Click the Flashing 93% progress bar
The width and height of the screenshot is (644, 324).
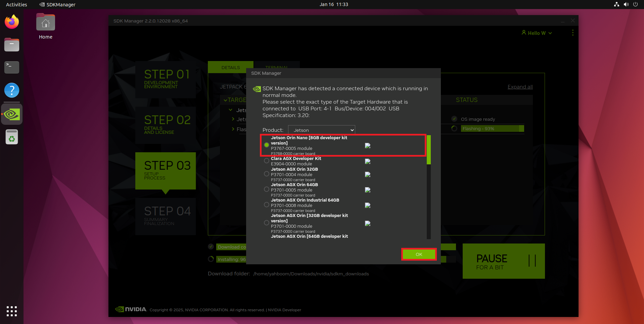click(492, 129)
